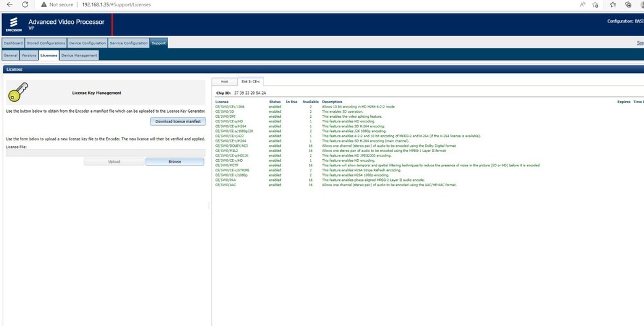Open the Device Management sub-tab
This screenshot has width=644, height=326.
point(79,55)
